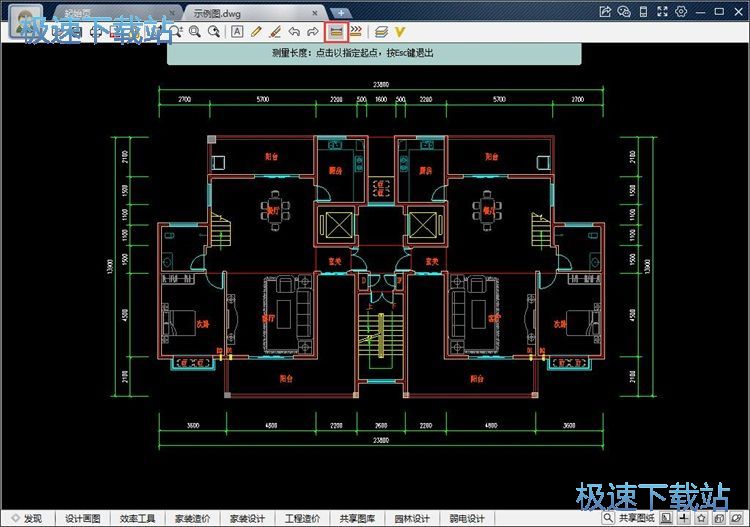
Task: Click the redo arrow icon
Action: click(313, 32)
